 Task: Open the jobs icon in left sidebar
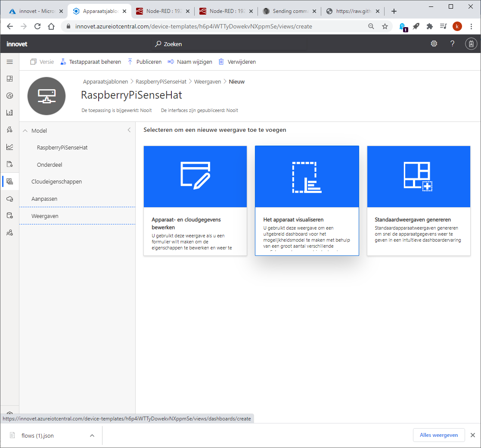tap(9, 164)
